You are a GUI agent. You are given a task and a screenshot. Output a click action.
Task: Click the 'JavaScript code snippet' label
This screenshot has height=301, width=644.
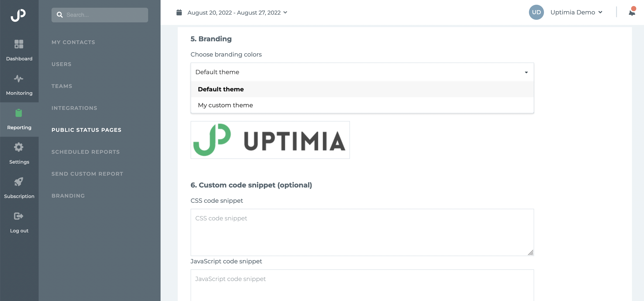point(226,261)
